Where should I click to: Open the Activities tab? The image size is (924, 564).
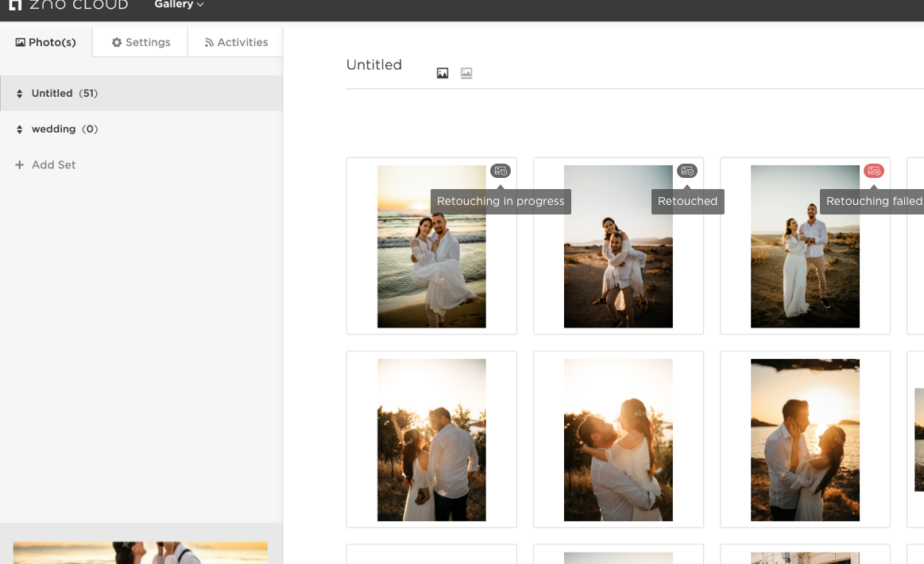click(236, 42)
